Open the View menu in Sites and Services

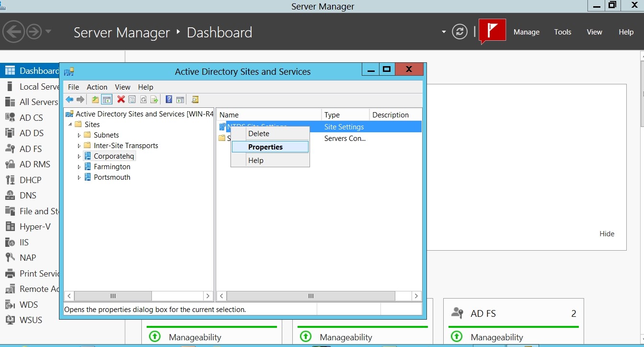coord(123,87)
